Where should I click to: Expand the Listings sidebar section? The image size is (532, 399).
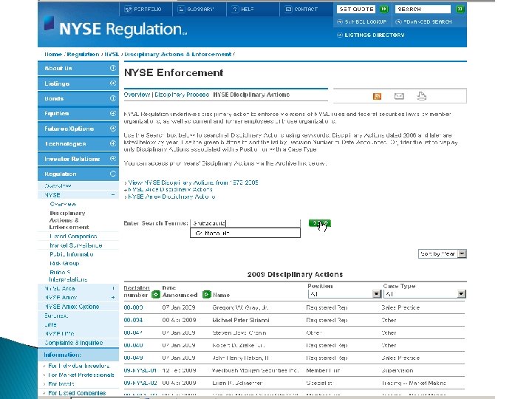pos(78,83)
